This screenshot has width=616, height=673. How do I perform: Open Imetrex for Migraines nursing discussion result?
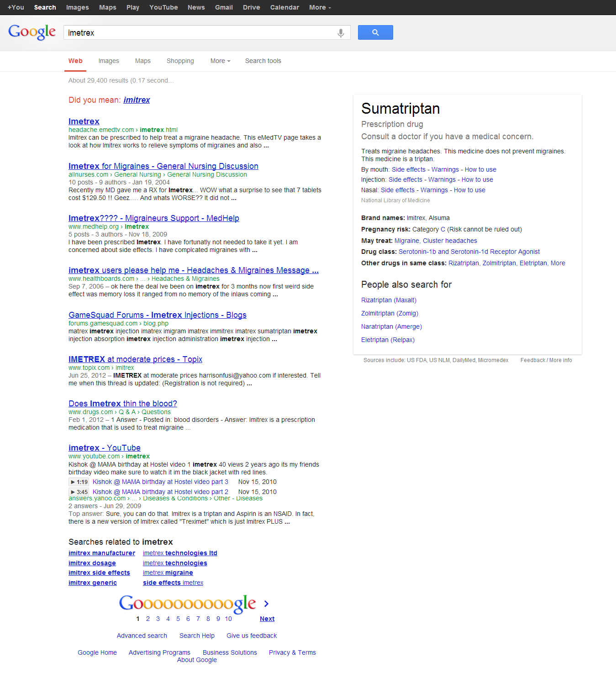[x=163, y=166]
